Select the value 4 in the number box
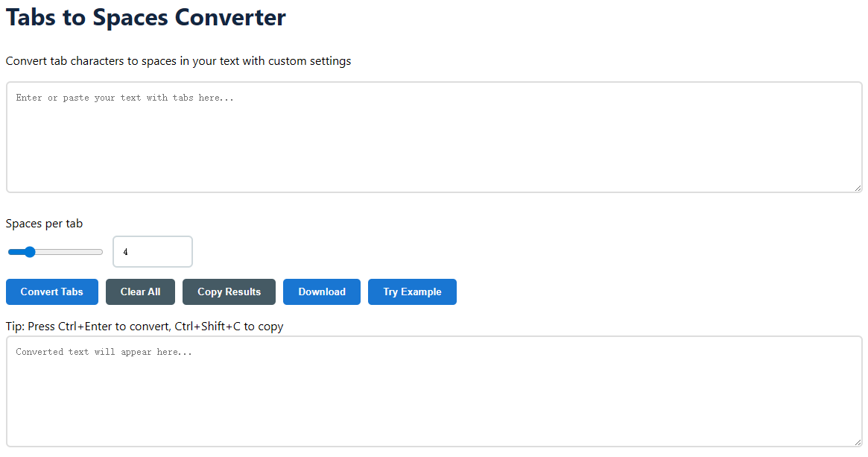Viewport: 868px width, 457px height. (x=125, y=252)
